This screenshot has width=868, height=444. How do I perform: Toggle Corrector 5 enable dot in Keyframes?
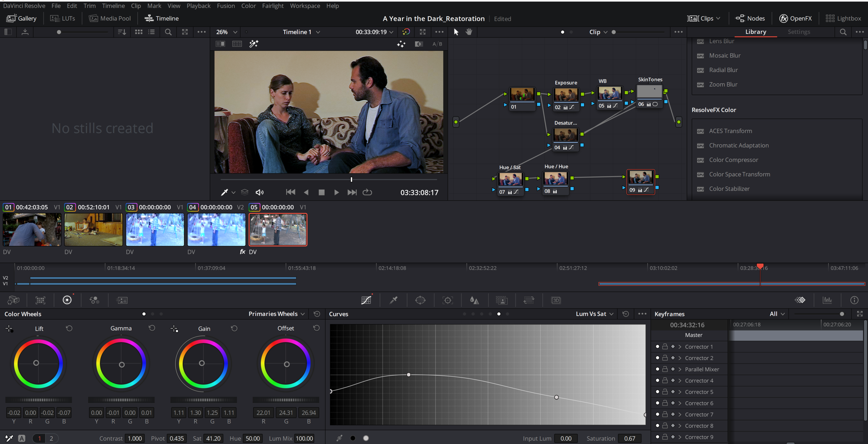coord(657,392)
